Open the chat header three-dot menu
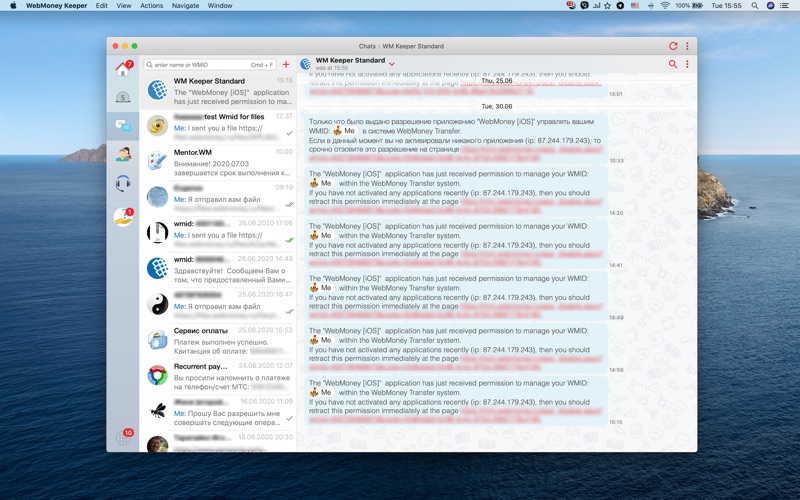800x500 pixels. coord(687,64)
